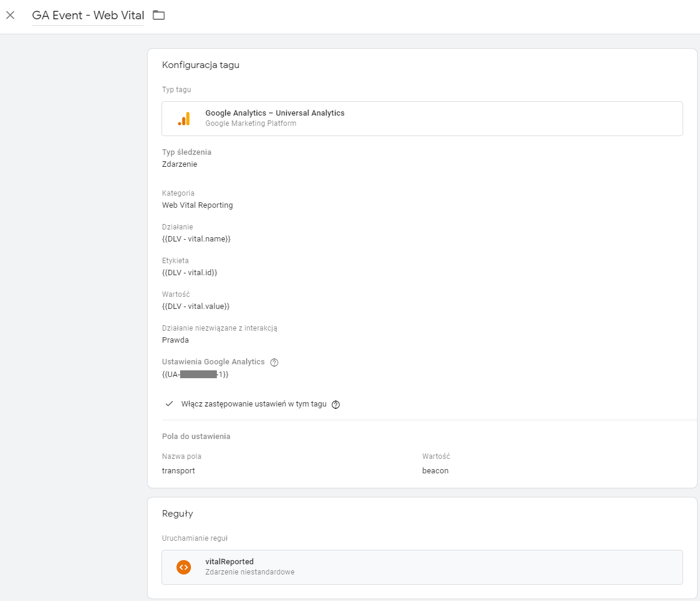Screen dimensions: 700x601
Task: Click the orange Google Analytics bar-chart icon
Action: (184, 119)
